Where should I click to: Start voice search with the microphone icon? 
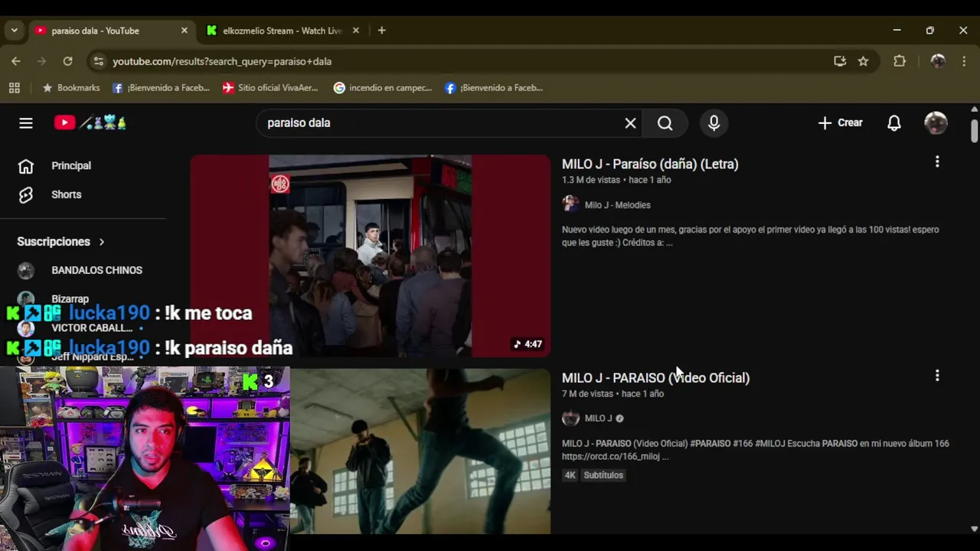(x=714, y=123)
